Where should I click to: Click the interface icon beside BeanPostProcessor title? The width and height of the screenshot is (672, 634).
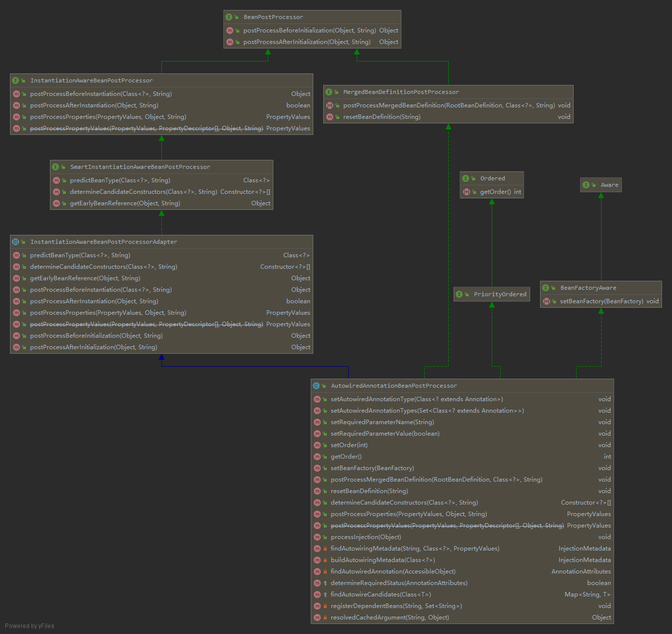click(x=229, y=17)
